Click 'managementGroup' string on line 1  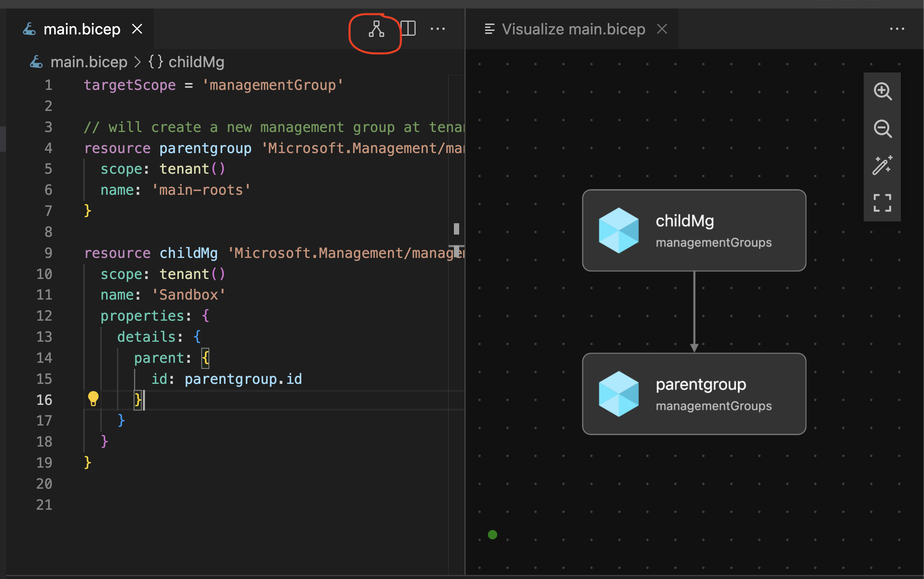tap(273, 85)
